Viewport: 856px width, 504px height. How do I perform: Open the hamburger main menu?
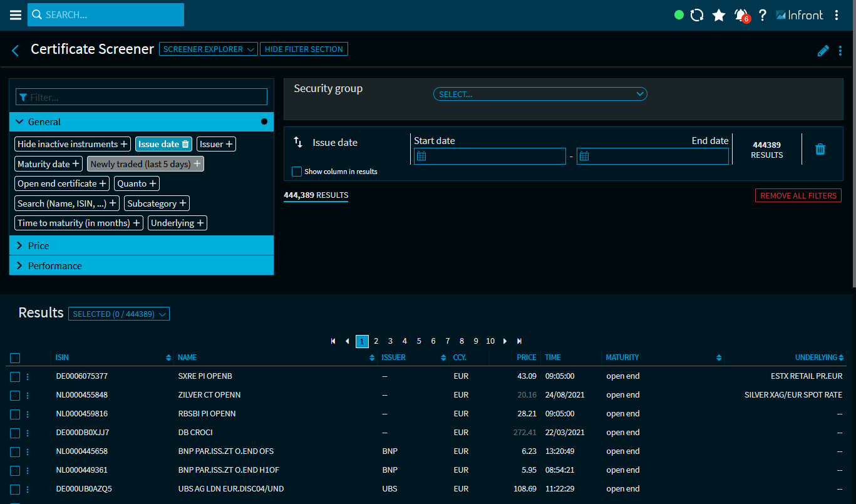pyautogui.click(x=15, y=15)
